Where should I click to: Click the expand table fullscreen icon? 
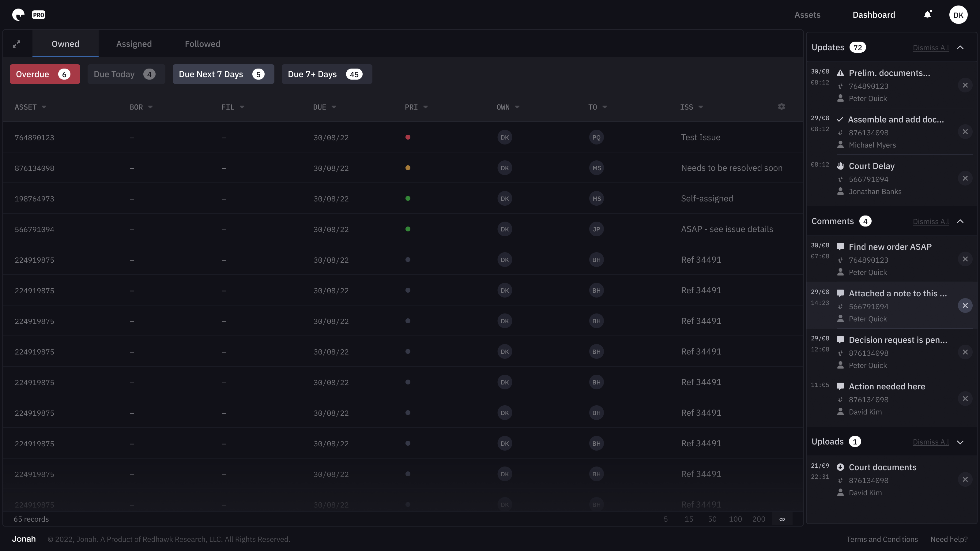click(16, 44)
